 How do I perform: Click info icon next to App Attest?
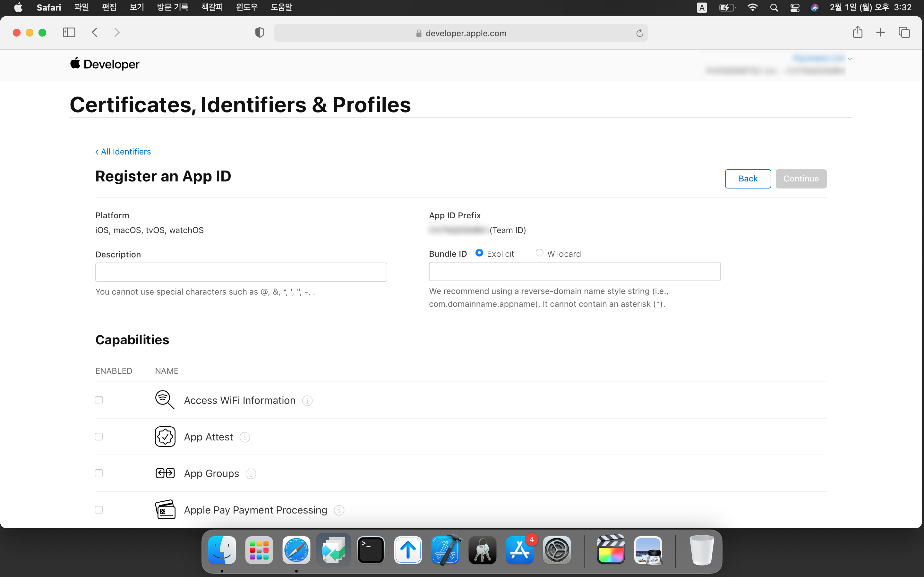tap(245, 437)
